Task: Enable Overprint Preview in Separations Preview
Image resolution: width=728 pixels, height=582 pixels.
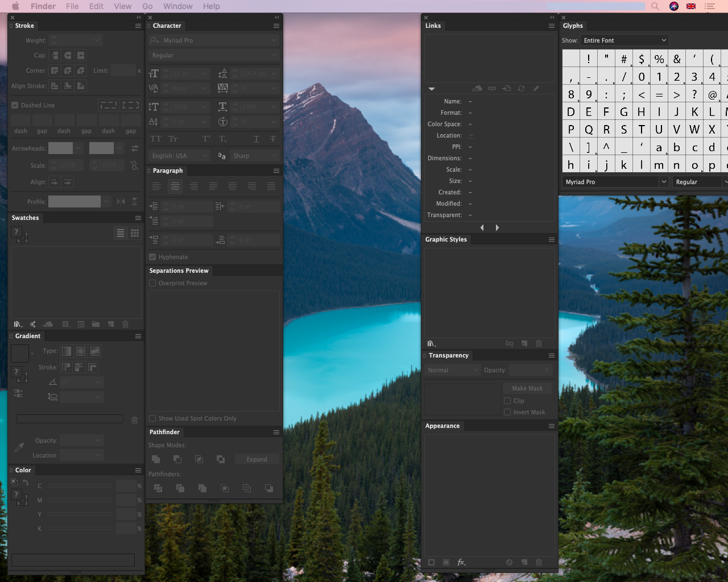Action: [x=152, y=283]
